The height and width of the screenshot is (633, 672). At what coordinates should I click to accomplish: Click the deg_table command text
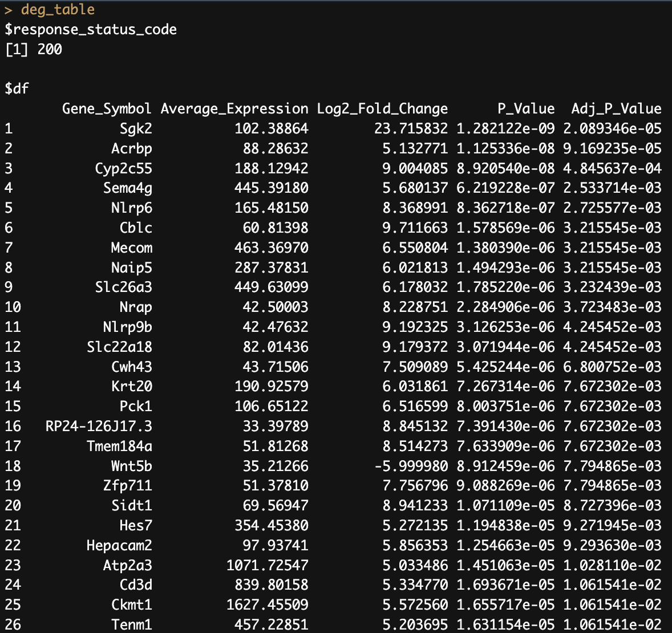pos(58,10)
